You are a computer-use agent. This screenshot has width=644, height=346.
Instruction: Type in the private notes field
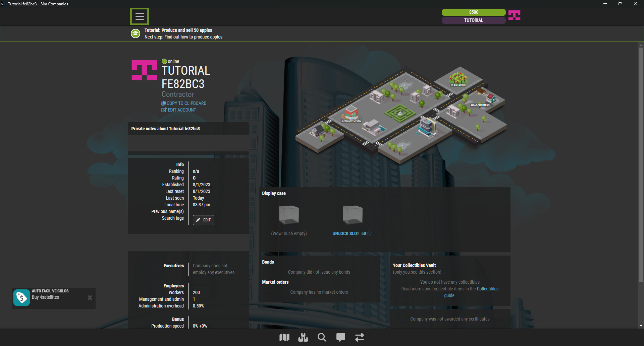coord(188,143)
